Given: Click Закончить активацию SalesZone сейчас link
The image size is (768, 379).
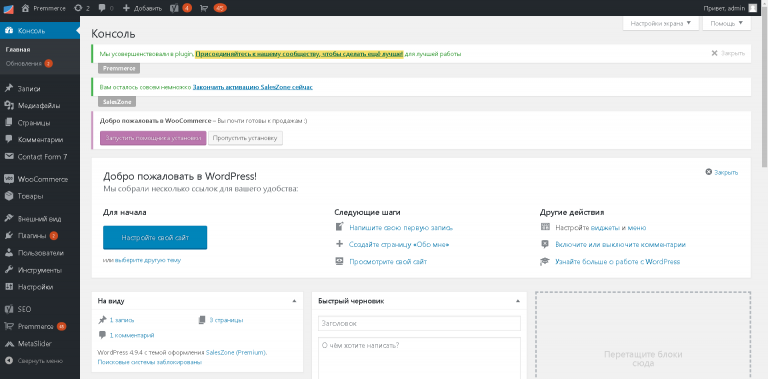Looking at the screenshot, I should 253,87.
